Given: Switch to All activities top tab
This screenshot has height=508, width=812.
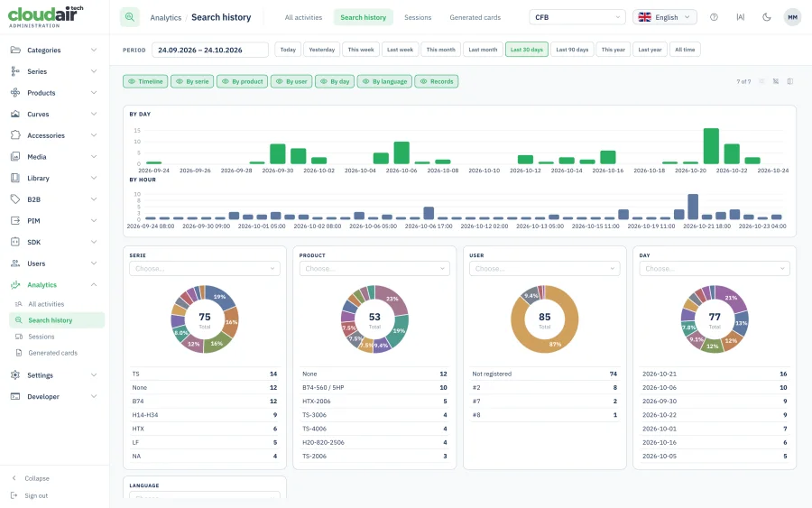Looking at the screenshot, I should point(303,17).
